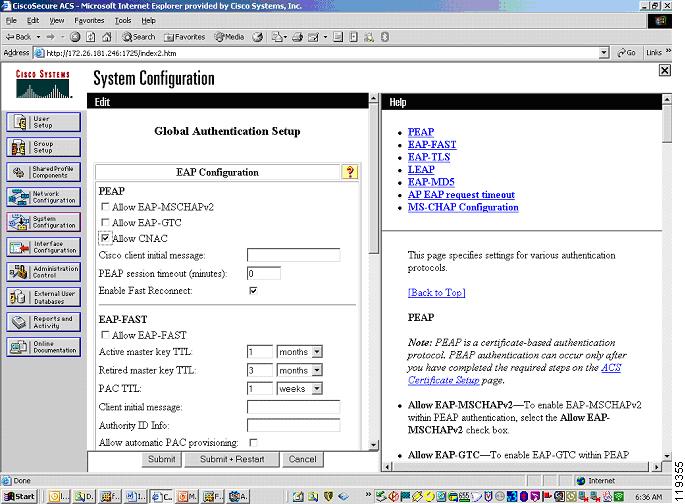This screenshot has width=685, height=504.
Task: Open the Tools menu
Action: click(123, 21)
